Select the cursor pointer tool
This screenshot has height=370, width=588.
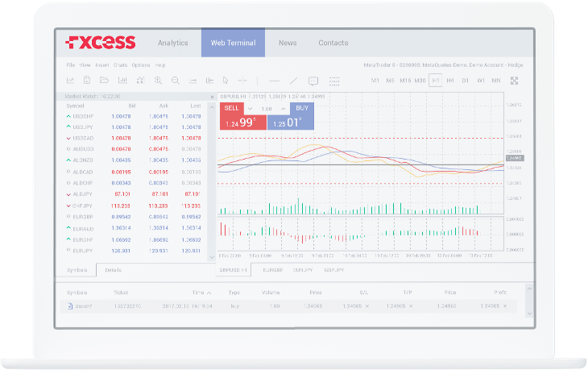tap(226, 81)
